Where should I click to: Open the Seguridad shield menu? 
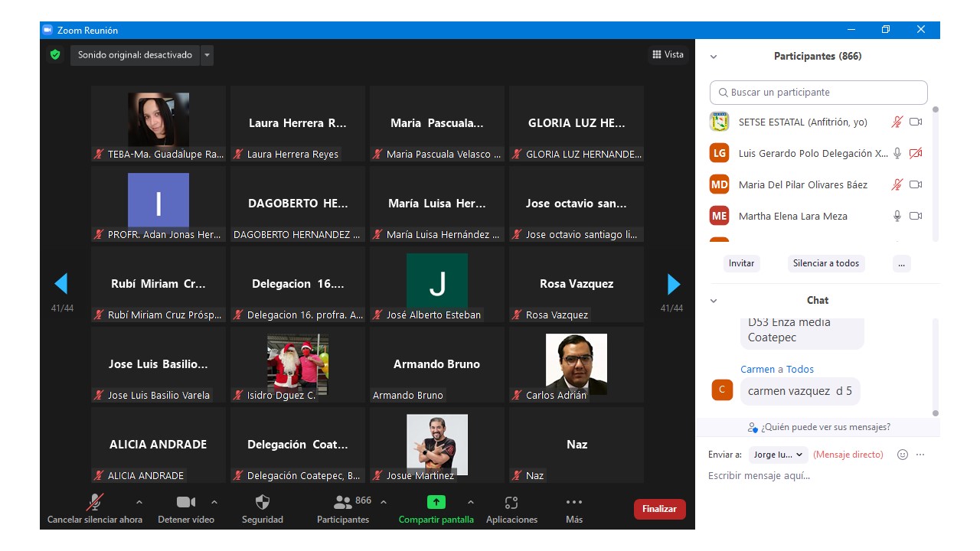tap(263, 509)
